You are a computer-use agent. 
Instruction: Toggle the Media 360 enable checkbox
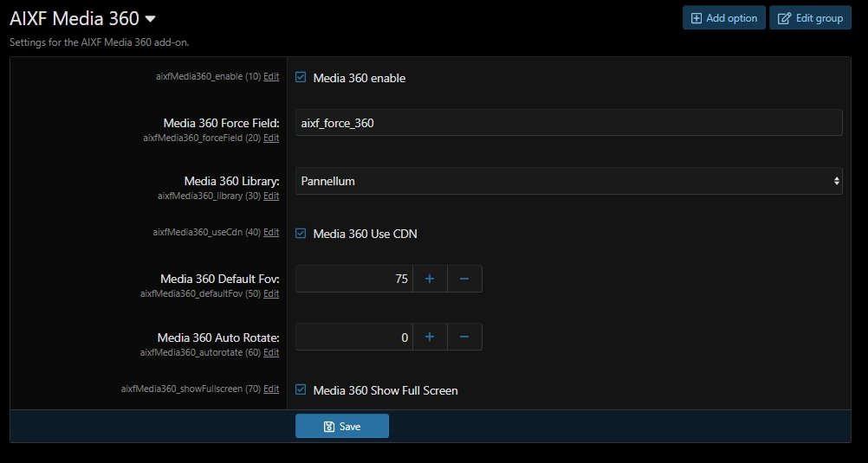point(301,77)
